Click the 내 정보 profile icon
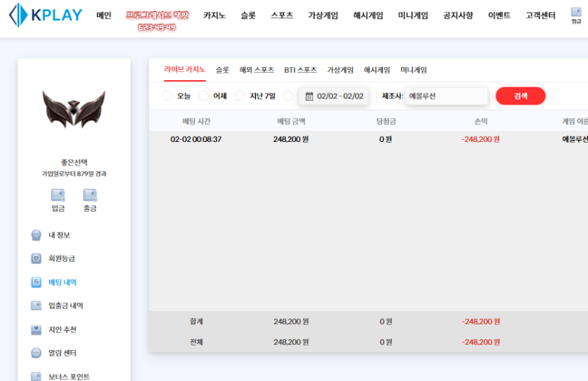The height and width of the screenshot is (381, 588). (36, 235)
